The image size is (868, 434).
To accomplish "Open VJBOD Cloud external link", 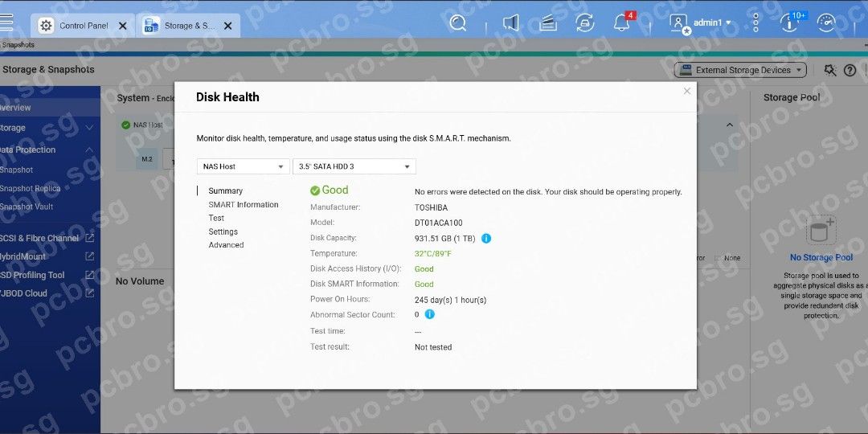I will pos(89,293).
